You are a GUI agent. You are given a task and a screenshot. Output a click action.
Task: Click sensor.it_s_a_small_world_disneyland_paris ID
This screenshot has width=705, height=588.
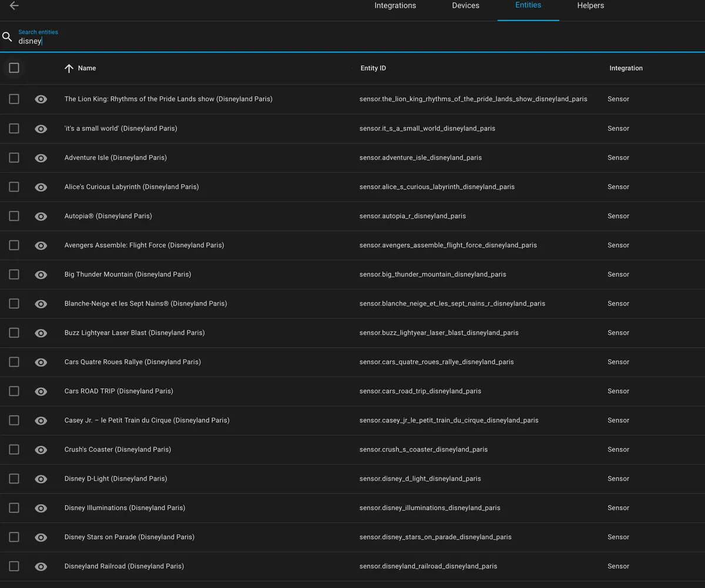coord(427,128)
